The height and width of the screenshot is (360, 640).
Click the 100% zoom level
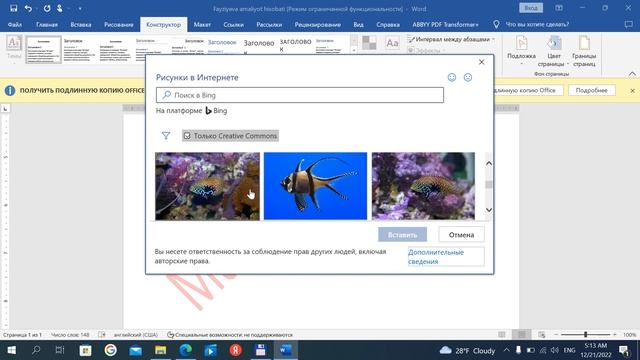point(629,335)
